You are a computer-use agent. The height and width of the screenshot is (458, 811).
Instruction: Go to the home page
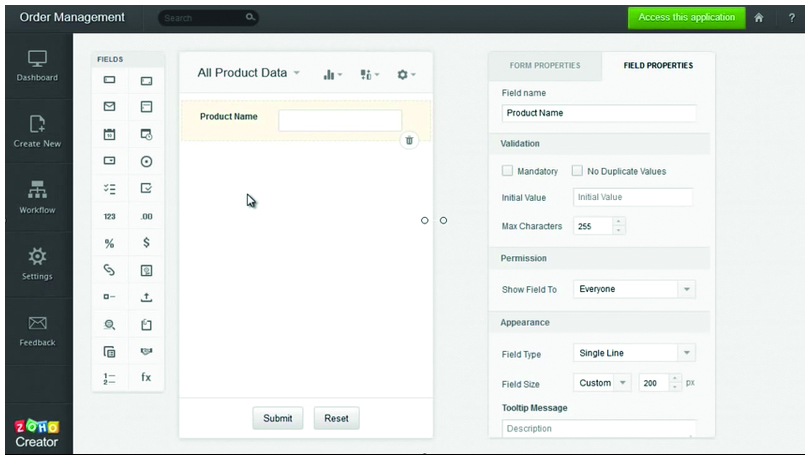click(759, 18)
